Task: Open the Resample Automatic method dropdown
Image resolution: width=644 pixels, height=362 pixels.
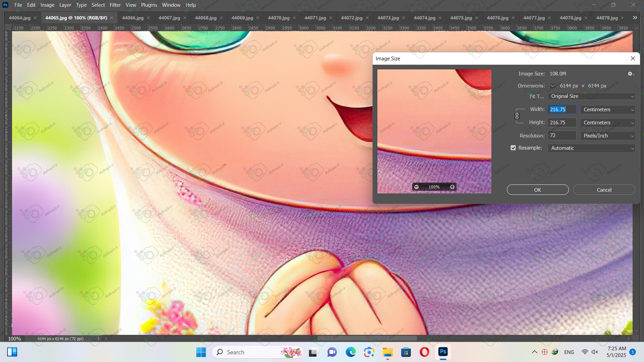Action: [591, 148]
